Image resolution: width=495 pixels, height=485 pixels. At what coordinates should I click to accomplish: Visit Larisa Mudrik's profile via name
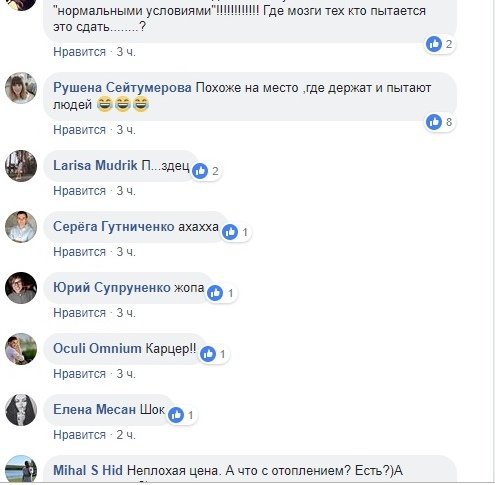[95, 165]
